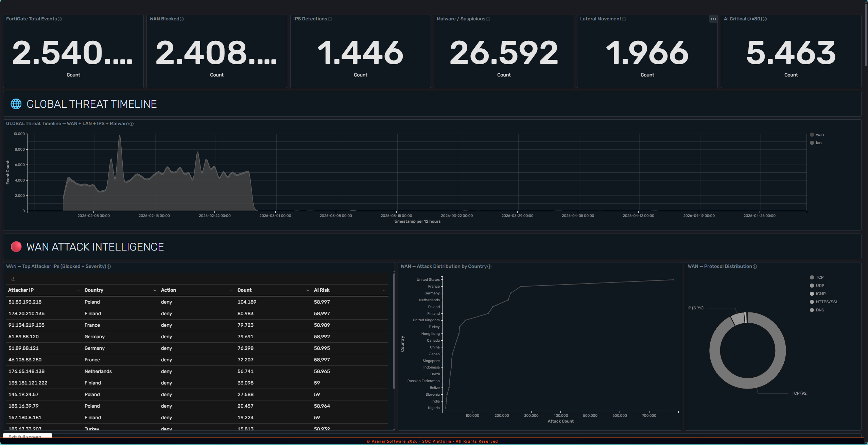Select attacker IP 46.105.83.250
Viewport: 868px width, 445px height.
(25, 360)
